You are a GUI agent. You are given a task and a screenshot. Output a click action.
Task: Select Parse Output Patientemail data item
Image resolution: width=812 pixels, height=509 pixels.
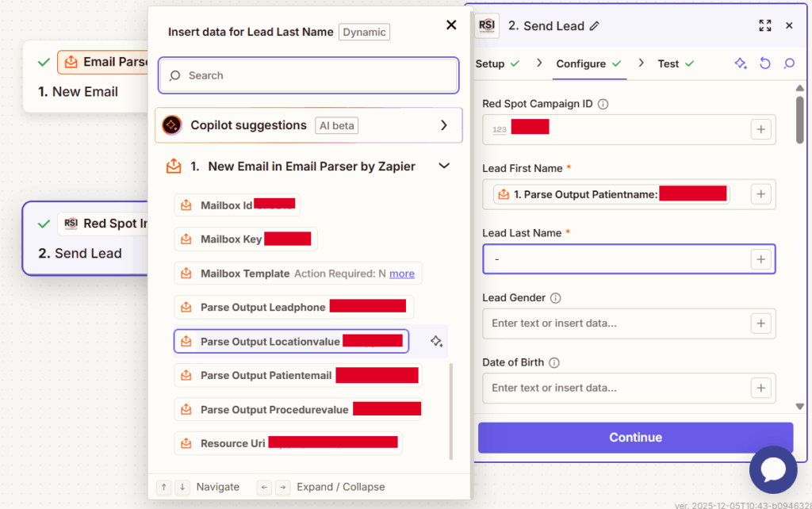(x=266, y=375)
